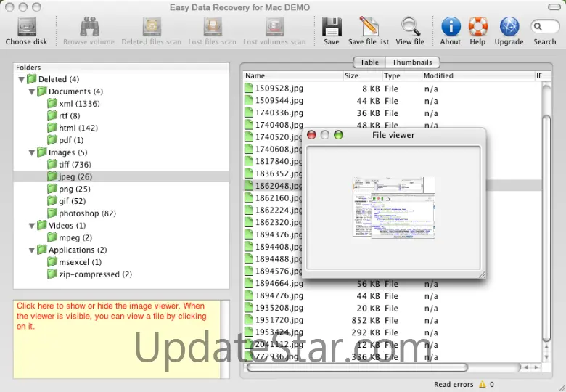
Task: Click the Upgrade globe icon
Action: tap(509, 27)
